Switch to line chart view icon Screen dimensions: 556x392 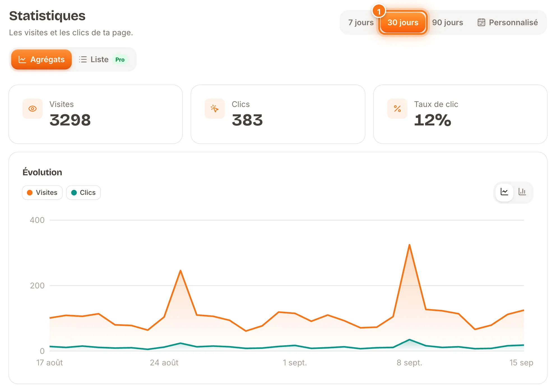[x=504, y=192]
